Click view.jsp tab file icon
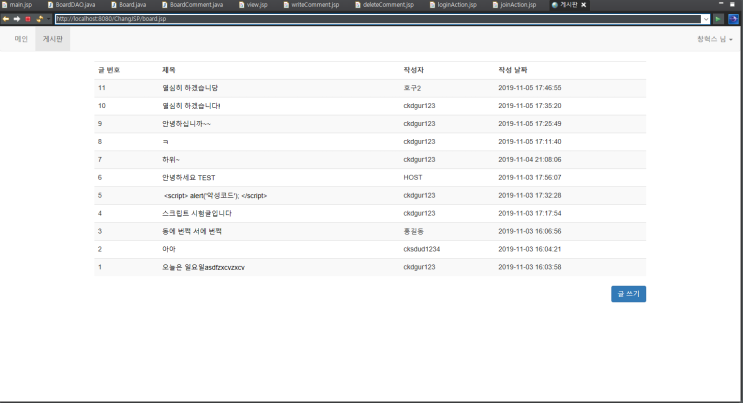Image resolution: width=743 pixels, height=403 pixels. pyautogui.click(x=242, y=5)
